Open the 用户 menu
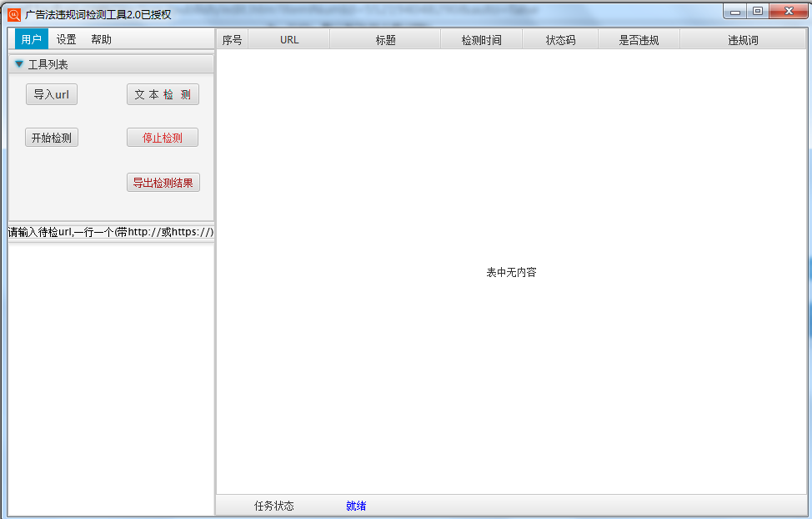 click(x=32, y=39)
